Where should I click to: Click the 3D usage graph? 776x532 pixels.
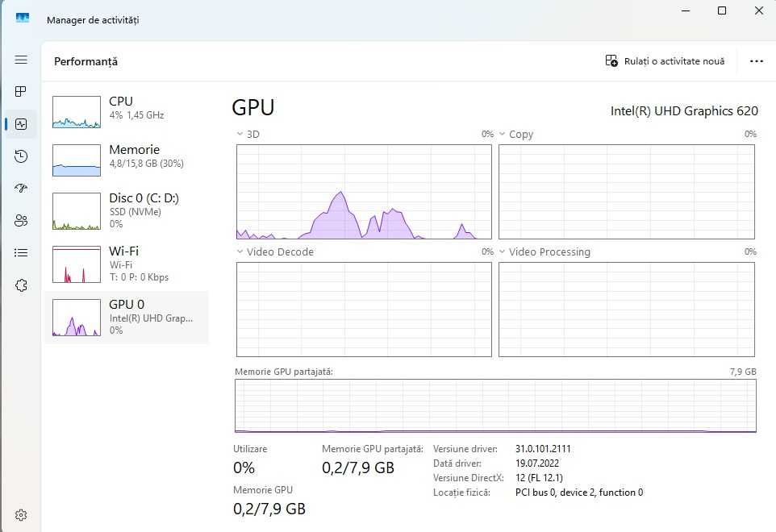(x=365, y=192)
